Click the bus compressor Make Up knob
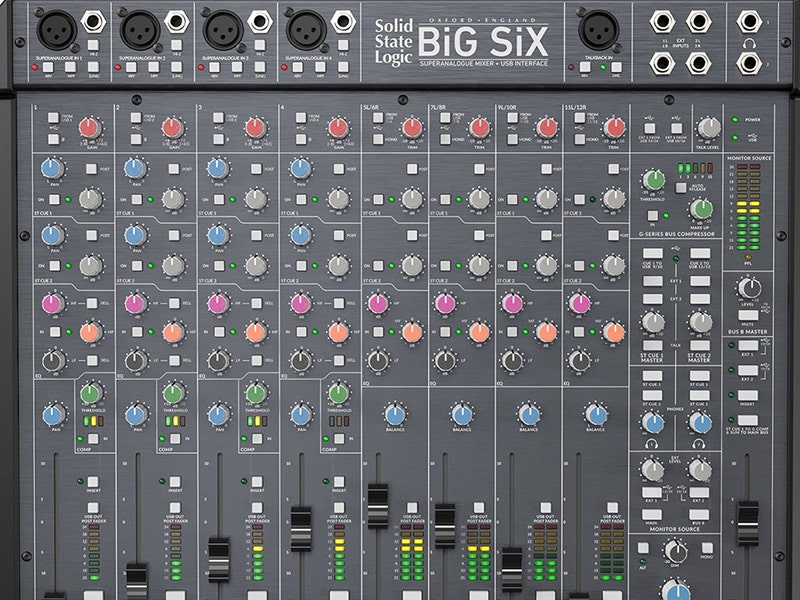The width and height of the screenshot is (800, 600). (701, 209)
